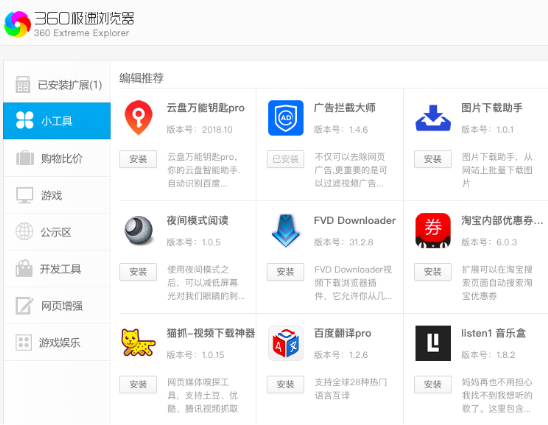Click the installed extensions calculator icon

(23, 85)
